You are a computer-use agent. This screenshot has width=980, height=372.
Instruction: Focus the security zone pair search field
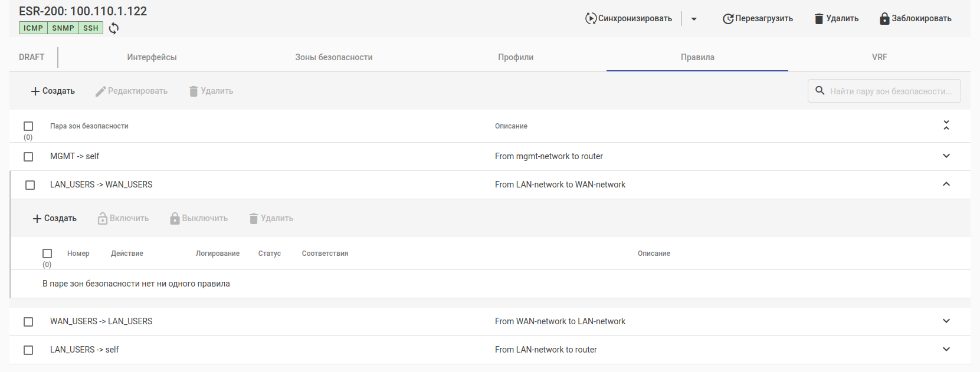pyautogui.click(x=890, y=91)
